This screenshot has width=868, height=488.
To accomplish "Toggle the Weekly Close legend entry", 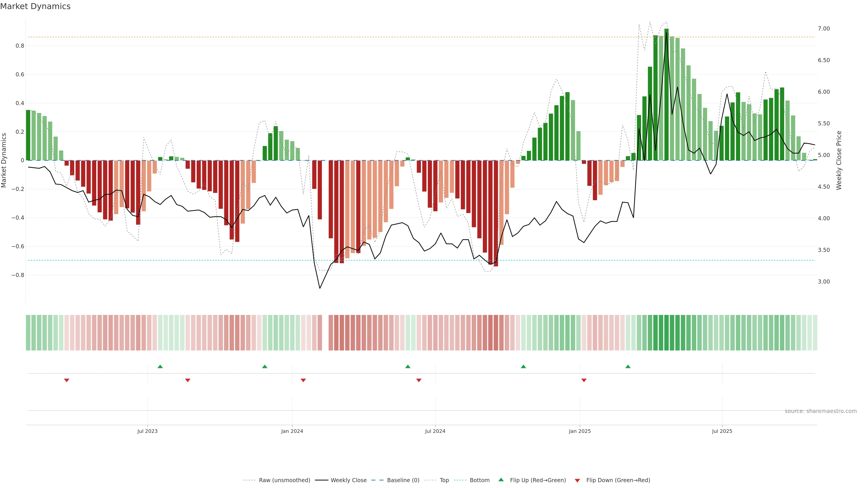I will click(348, 480).
